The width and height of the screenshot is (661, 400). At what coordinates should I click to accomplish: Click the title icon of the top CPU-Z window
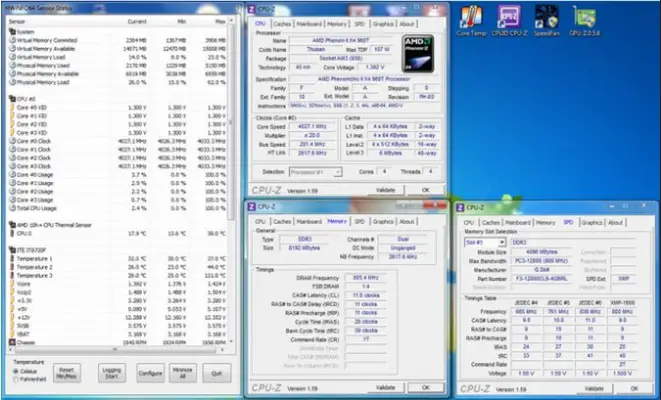click(251, 9)
